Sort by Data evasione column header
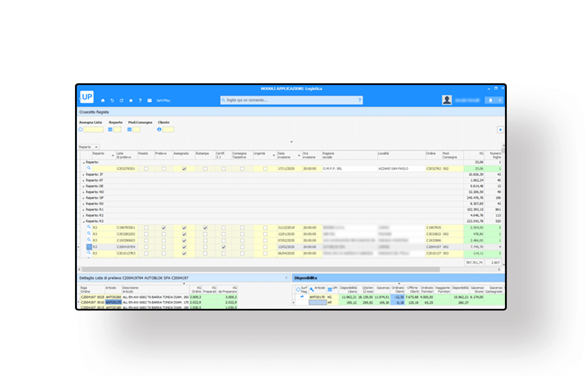Image resolution: width=588 pixels, height=383 pixels. pos(284,155)
